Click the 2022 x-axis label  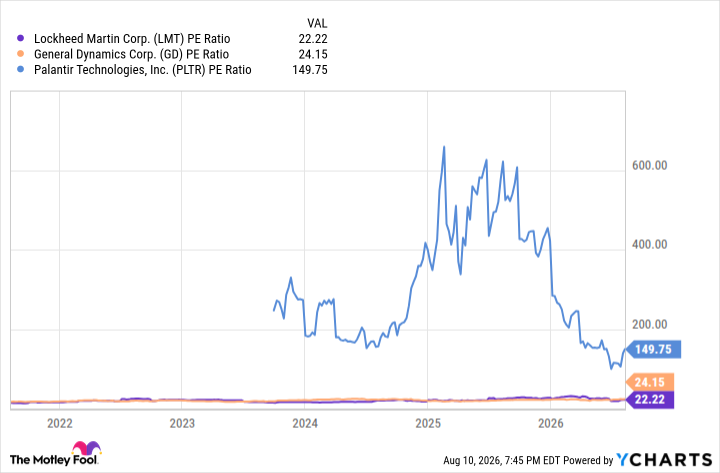(x=60, y=423)
